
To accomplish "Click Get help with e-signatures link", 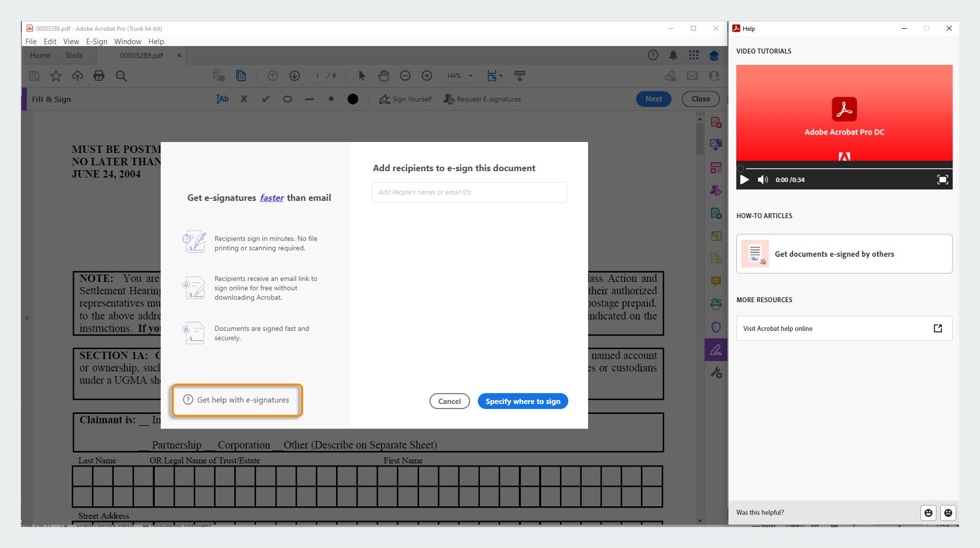I will coord(243,400).
